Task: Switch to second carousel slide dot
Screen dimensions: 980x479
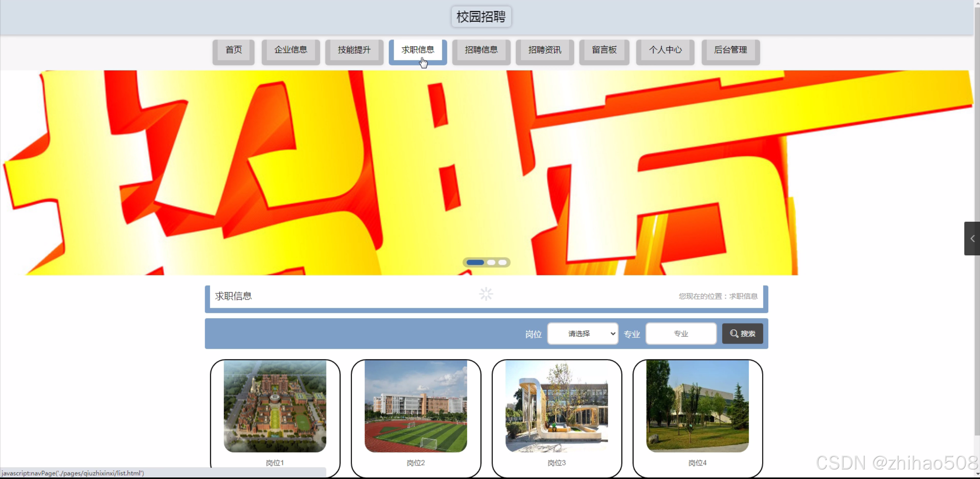Action: point(491,262)
